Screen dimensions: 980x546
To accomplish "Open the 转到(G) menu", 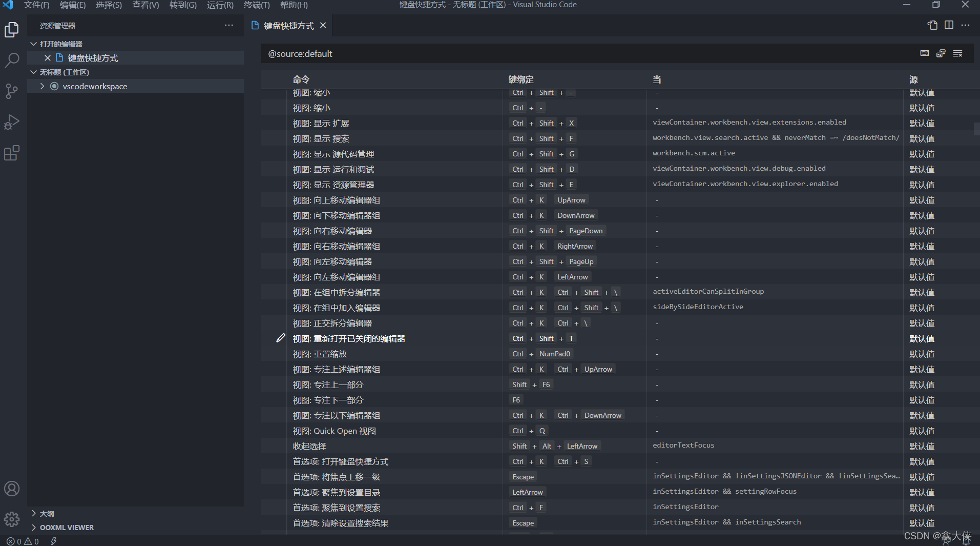I will click(x=183, y=5).
